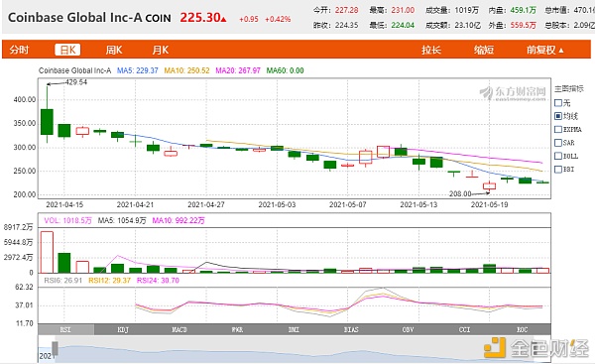This screenshot has height=364, width=595.
Task: Click the 最高 value 231.00
Action: click(403, 10)
